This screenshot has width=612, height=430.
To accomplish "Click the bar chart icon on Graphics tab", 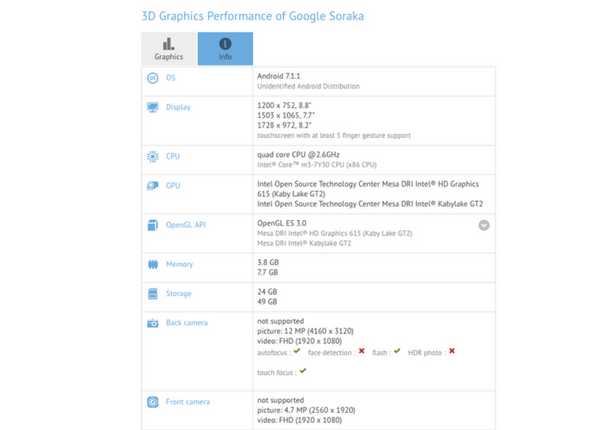I will pyautogui.click(x=169, y=44).
